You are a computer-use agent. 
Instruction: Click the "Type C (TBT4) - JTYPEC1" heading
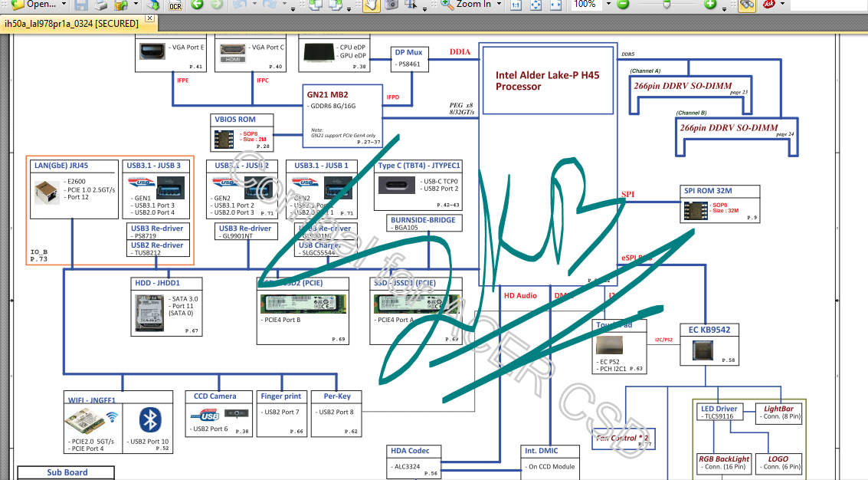(419, 165)
